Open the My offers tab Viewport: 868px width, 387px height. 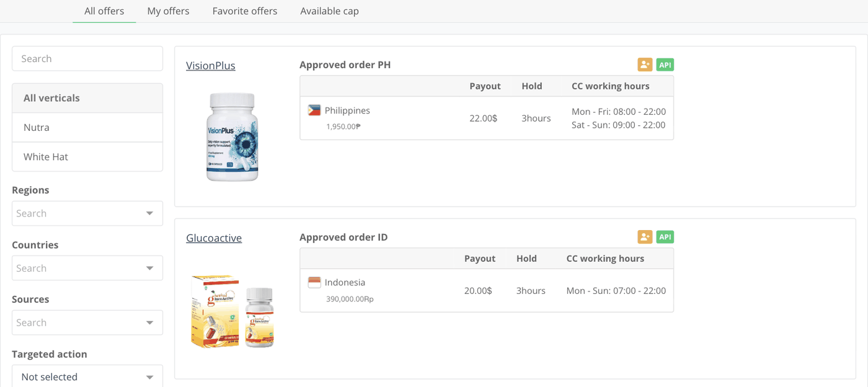tap(168, 11)
